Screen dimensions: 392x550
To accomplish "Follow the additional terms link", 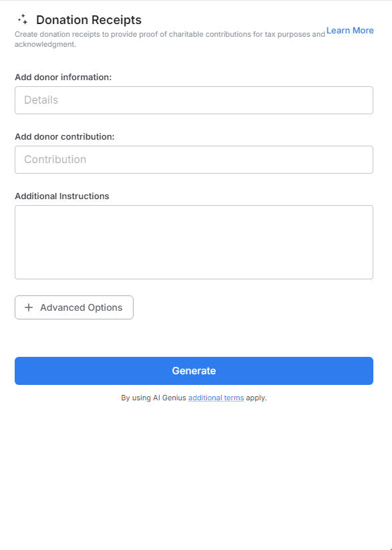I will pos(215,398).
